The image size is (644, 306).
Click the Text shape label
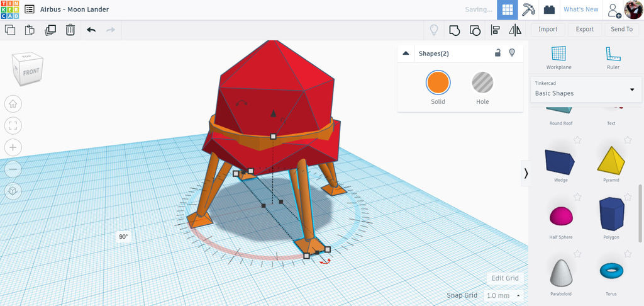(x=611, y=123)
